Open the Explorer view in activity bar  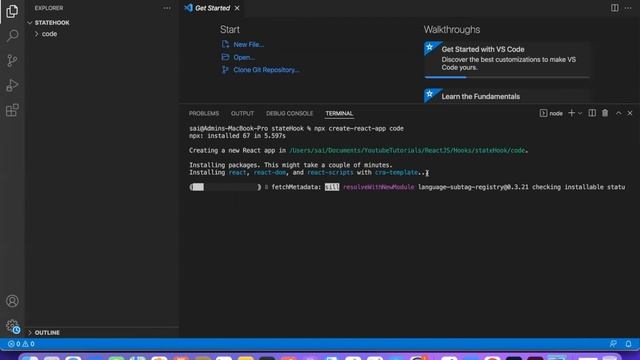(12, 11)
